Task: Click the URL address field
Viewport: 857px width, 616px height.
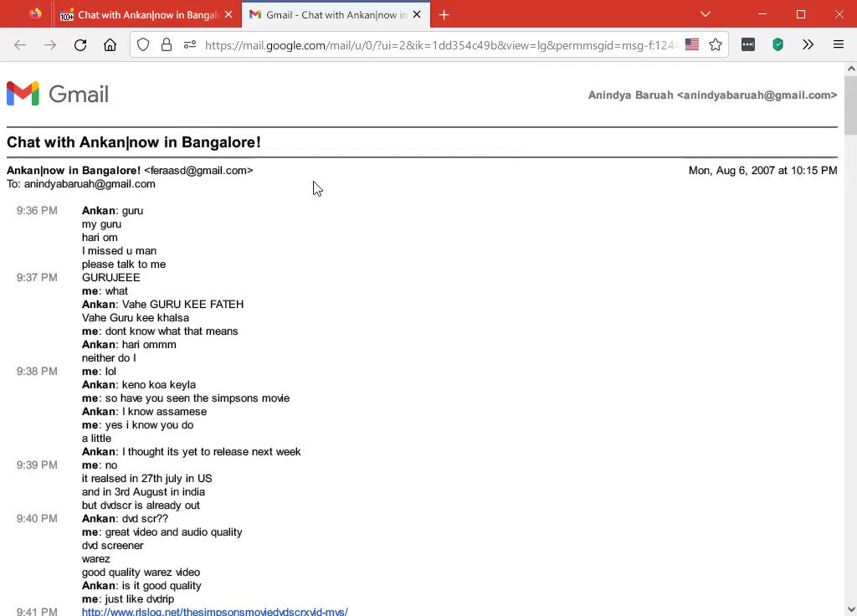Action: tap(435, 45)
